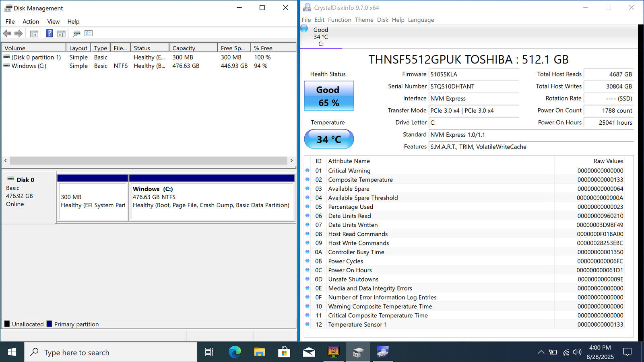Open the Function menu in CrystalDiskInfo
The width and height of the screenshot is (644, 362).
[x=339, y=20]
